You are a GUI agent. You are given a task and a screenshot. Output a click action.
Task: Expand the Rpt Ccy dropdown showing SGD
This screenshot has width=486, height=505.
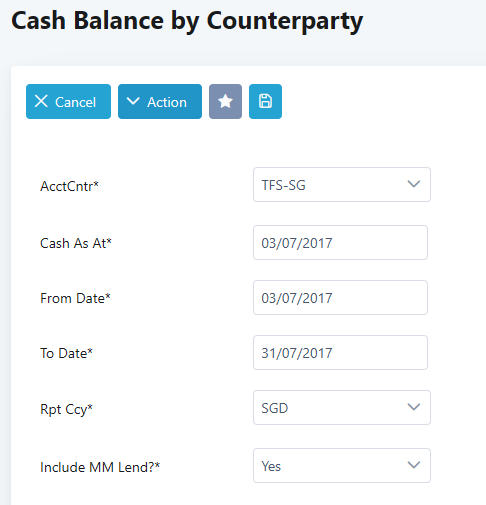342,407
